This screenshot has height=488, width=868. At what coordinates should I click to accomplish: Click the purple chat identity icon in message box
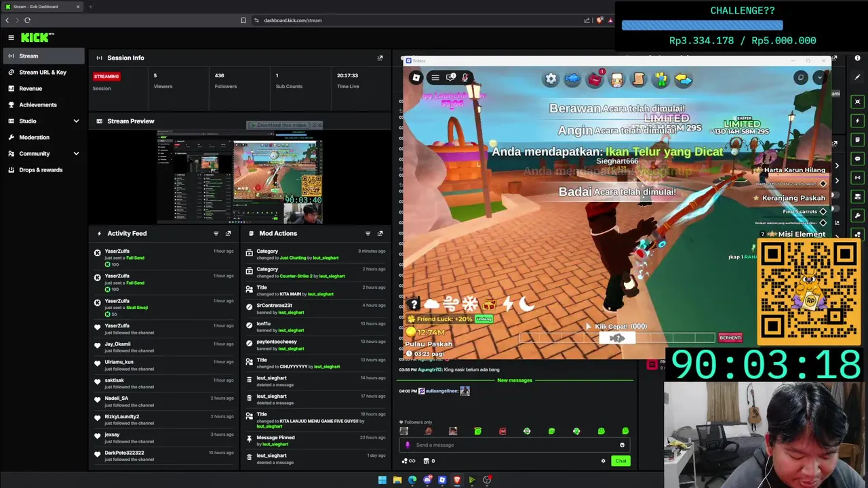click(x=408, y=445)
